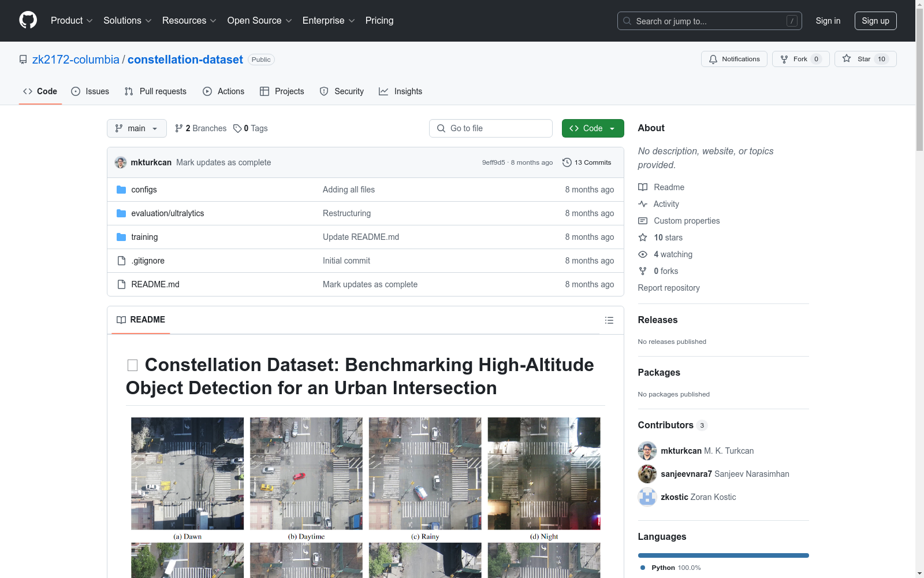This screenshot has width=924, height=578.
Task: Expand the Product menu
Action: pyautogui.click(x=72, y=21)
